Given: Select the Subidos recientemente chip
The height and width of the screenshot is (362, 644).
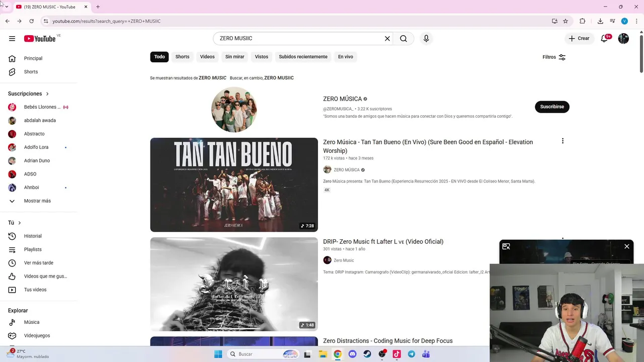Looking at the screenshot, I should pos(303,57).
